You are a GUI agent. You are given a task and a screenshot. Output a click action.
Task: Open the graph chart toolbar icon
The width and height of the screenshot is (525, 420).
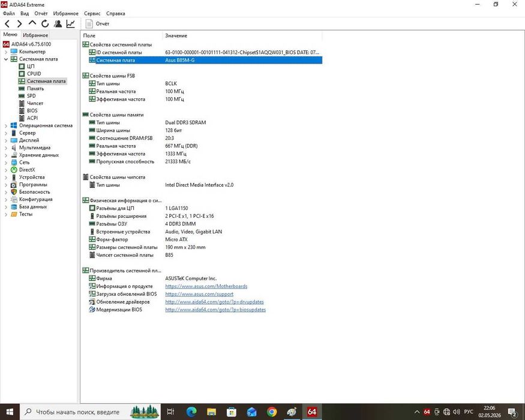(71, 24)
